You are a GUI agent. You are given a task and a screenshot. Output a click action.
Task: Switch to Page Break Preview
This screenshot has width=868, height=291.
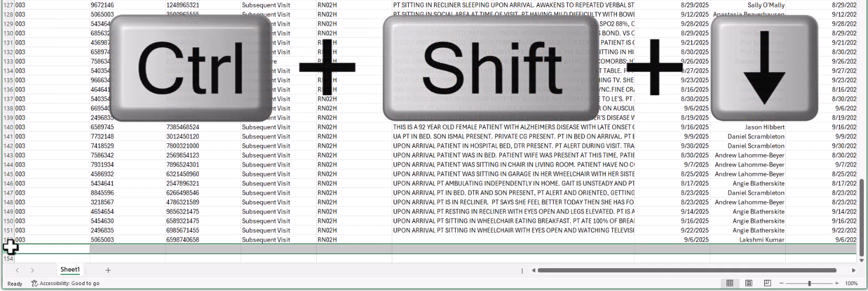(768, 283)
